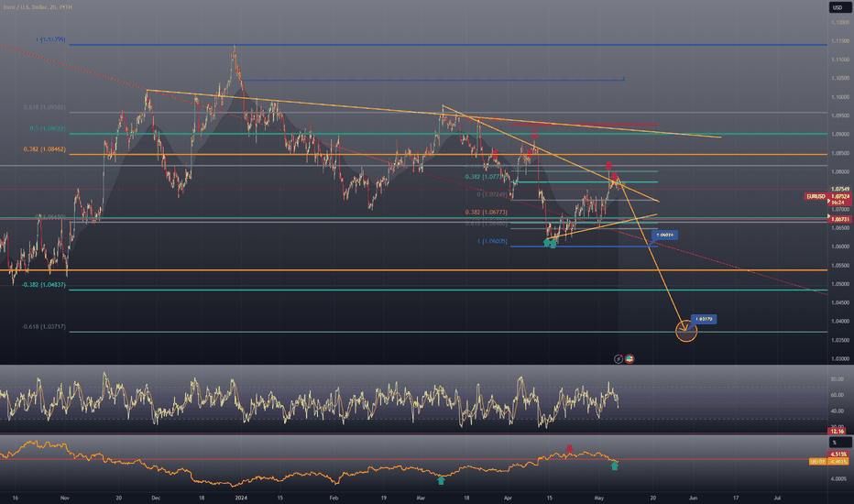The image size is (854, 504).
Task: Click Apr on the time axis
Action: click(x=508, y=498)
